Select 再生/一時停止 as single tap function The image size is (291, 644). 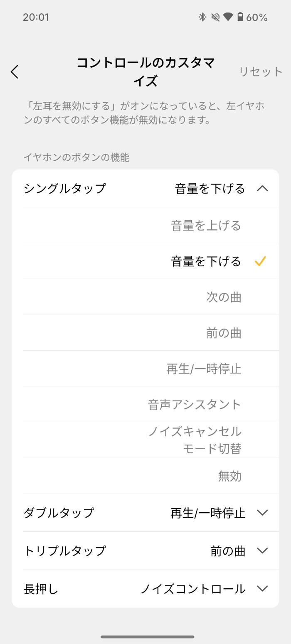(x=204, y=368)
